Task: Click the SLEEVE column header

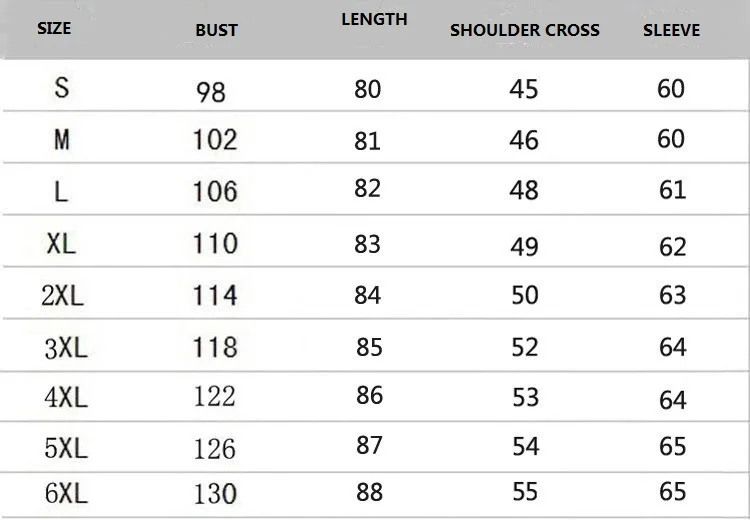Action: [672, 30]
